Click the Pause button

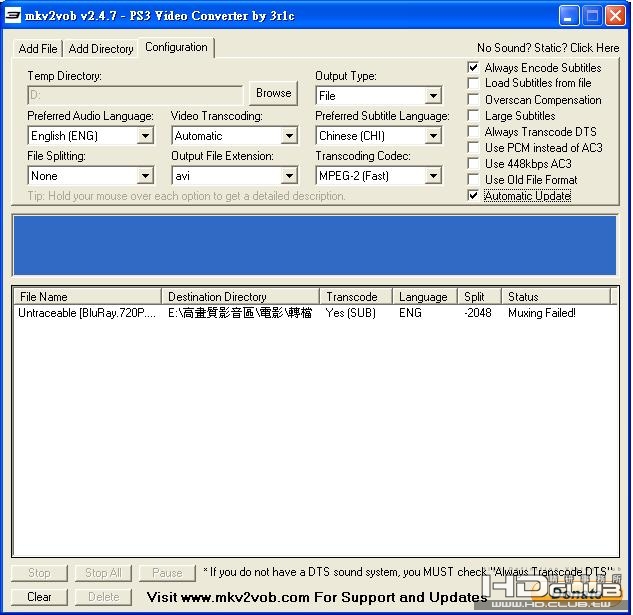(x=167, y=573)
